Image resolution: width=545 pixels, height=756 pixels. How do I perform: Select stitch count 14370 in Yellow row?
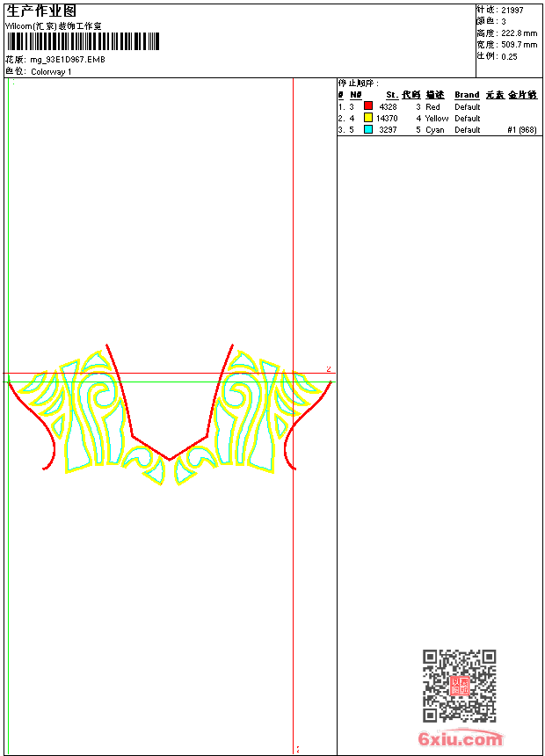(x=387, y=119)
